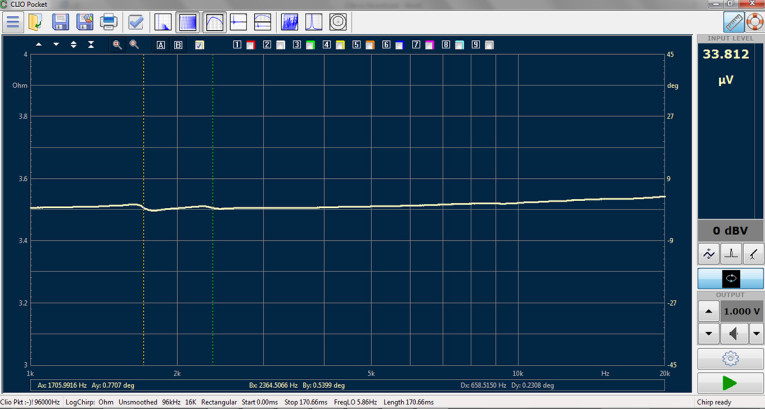Viewport: 765px width, 409px height.
Task: Shift the curve up with the up arrow
Action: (39, 44)
